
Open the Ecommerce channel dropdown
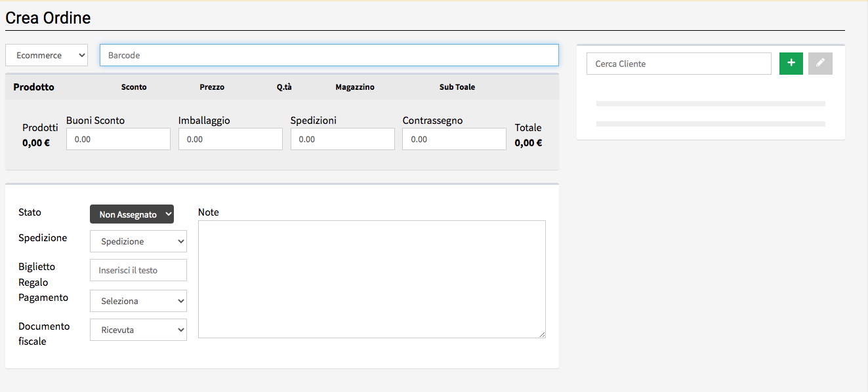click(x=47, y=55)
